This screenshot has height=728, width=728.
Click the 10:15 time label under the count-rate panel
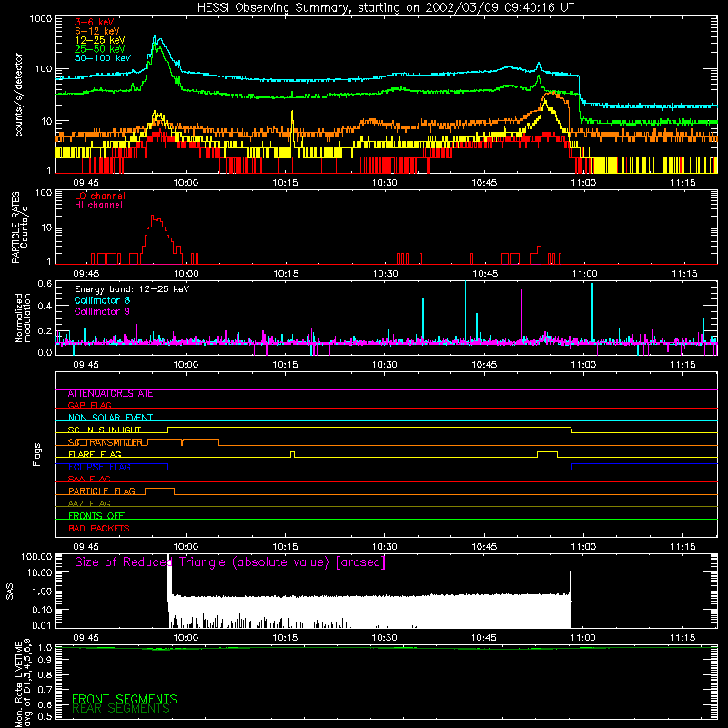click(x=285, y=183)
